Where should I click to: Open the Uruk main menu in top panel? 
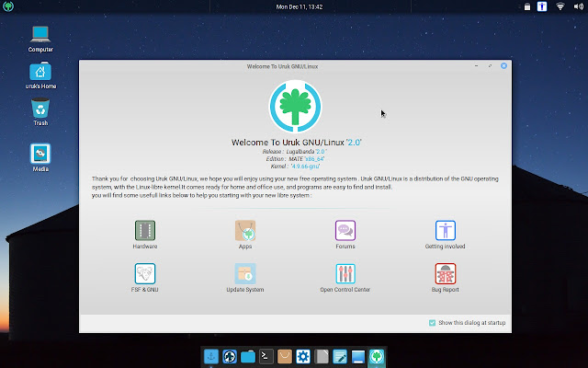click(8, 6)
